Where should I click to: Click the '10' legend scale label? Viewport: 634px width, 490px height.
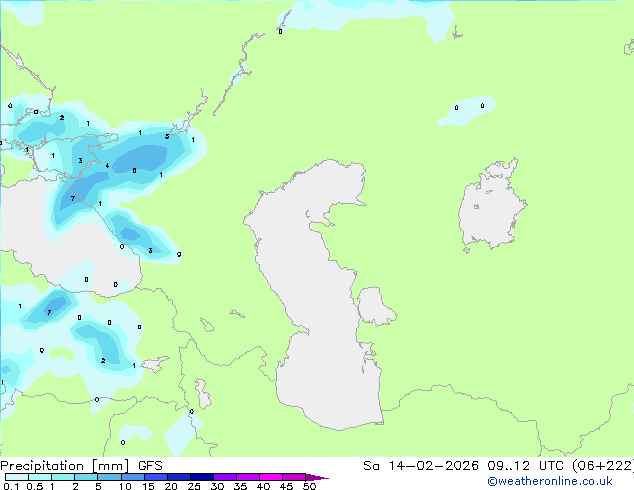(x=125, y=486)
